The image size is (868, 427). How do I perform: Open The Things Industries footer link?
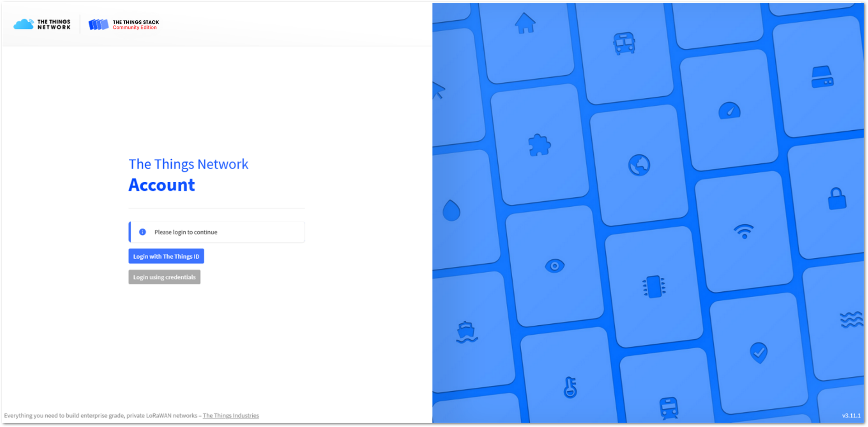point(231,415)
